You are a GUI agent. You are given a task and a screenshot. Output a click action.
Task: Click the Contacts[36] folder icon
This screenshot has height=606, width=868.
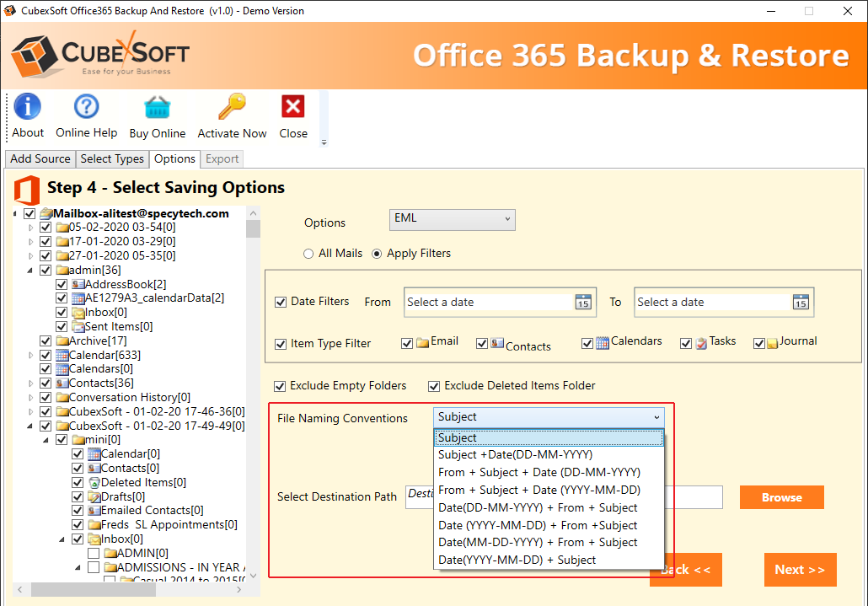(62, 383)
